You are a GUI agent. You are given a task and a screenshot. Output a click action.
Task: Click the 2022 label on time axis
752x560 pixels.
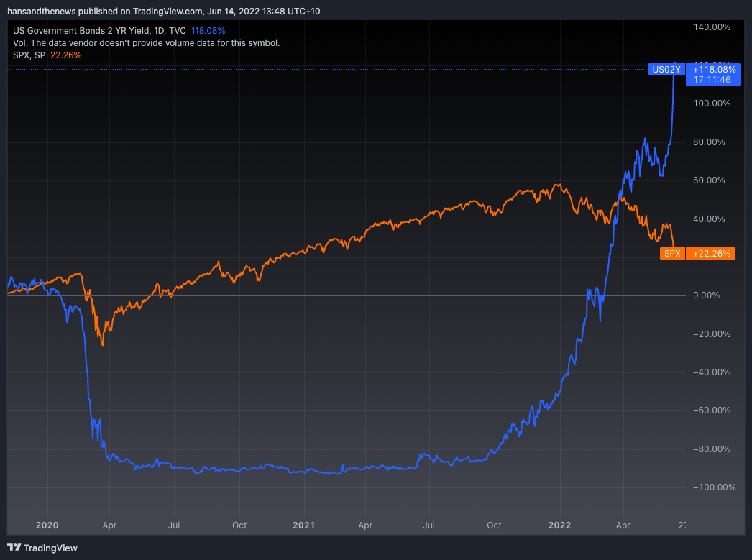click(x=559, y=525)
